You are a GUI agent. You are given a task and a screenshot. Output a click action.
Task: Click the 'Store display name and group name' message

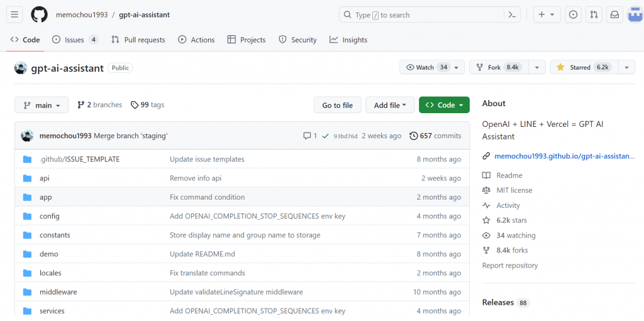pos(245,235)
